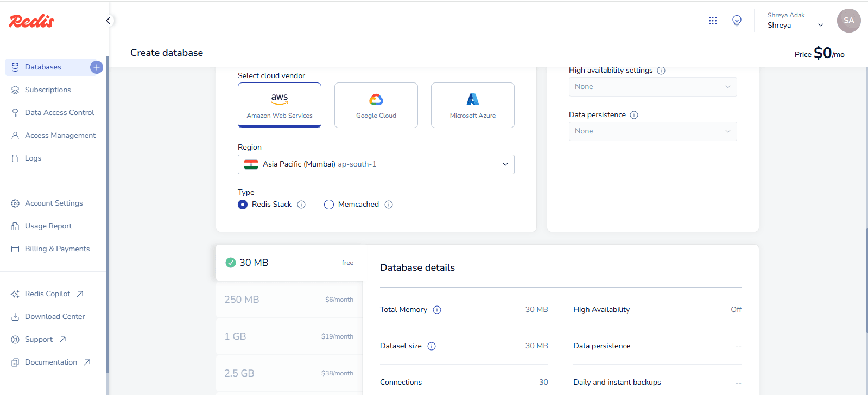Choose Microsoft Azure vendor card
This screenshot has width=868, height=395.
click(473, 105)
